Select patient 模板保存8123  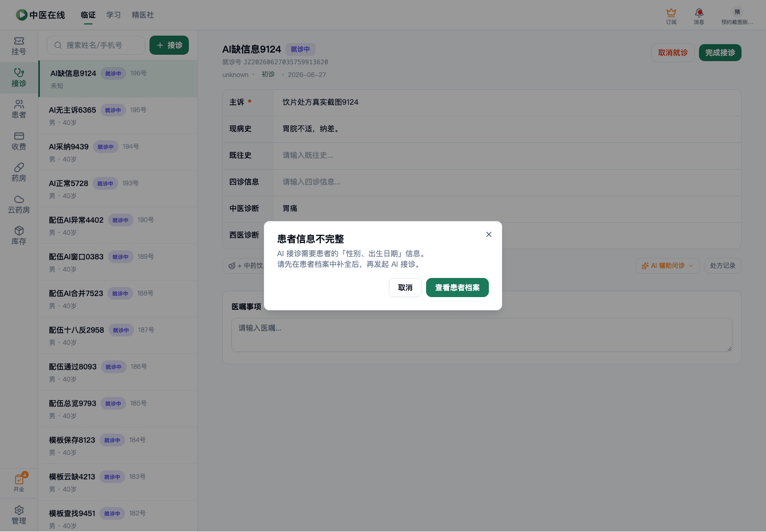click(x=118, y=445)
